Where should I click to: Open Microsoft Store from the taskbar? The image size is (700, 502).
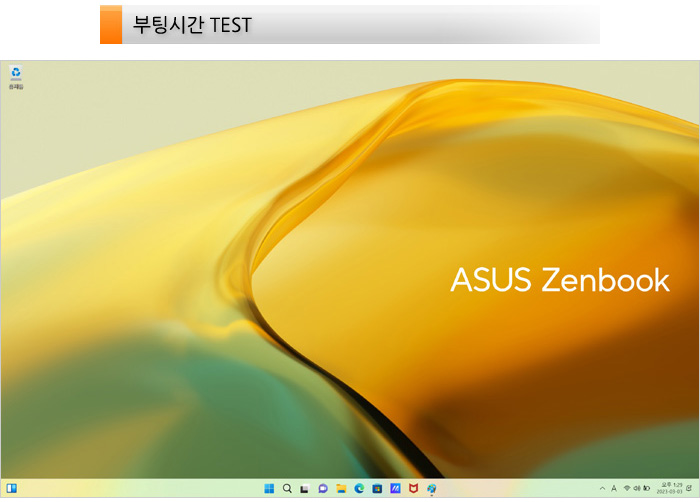tap(377, 489)
